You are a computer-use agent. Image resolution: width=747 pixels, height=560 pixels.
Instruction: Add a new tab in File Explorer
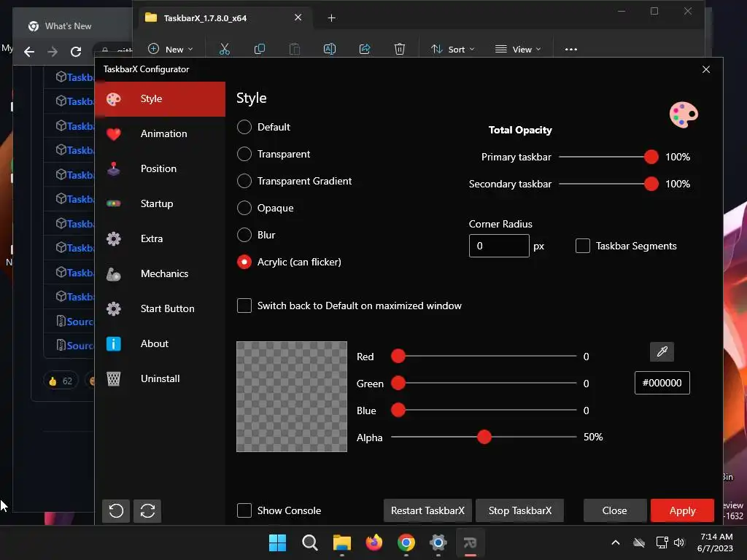pyautogui.click(x=332, y=18)
